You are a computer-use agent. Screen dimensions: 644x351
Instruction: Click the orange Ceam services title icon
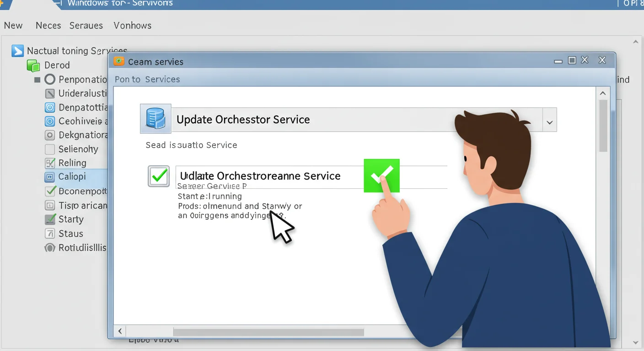coord(119,61)
